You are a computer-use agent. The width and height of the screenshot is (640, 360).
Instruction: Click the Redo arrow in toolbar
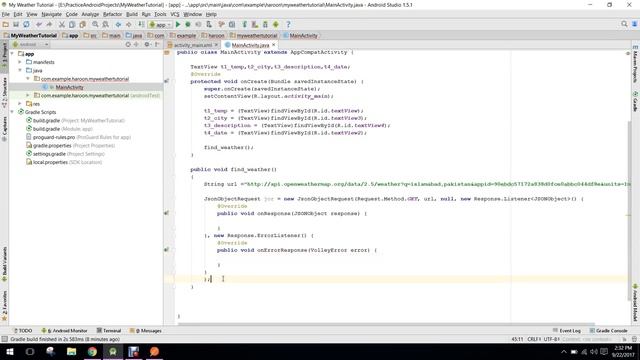(x=49, y=24)
